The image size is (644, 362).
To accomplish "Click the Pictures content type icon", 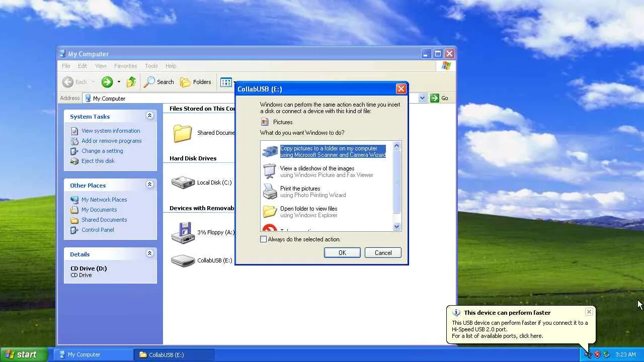I will coord(265,122).
